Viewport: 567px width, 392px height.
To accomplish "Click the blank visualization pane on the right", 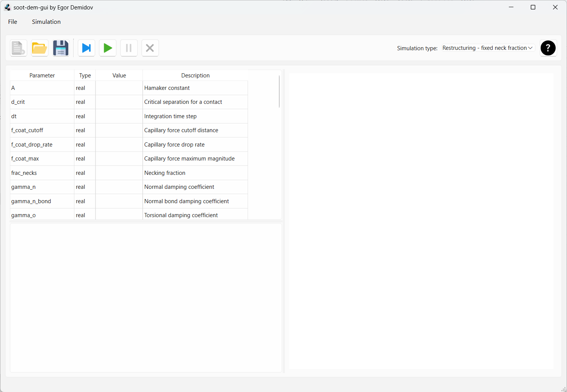I will pyautogui.click(x=421, y=221).
